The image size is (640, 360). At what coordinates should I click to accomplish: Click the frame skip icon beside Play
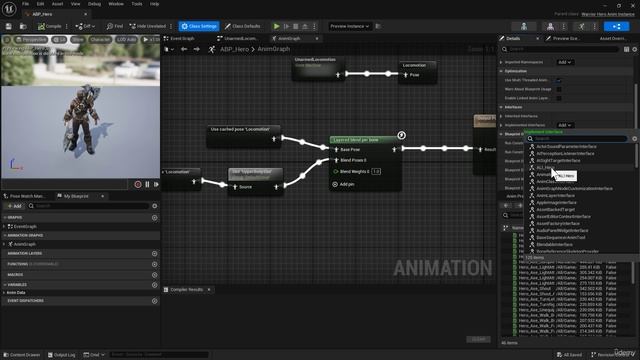point(287,26)
